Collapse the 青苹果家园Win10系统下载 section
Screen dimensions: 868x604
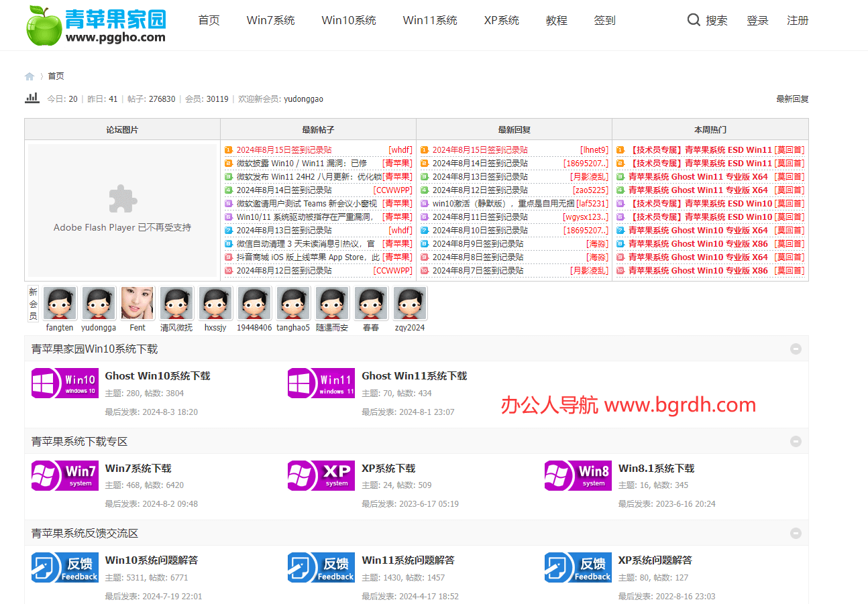click(x=796, y=349)
